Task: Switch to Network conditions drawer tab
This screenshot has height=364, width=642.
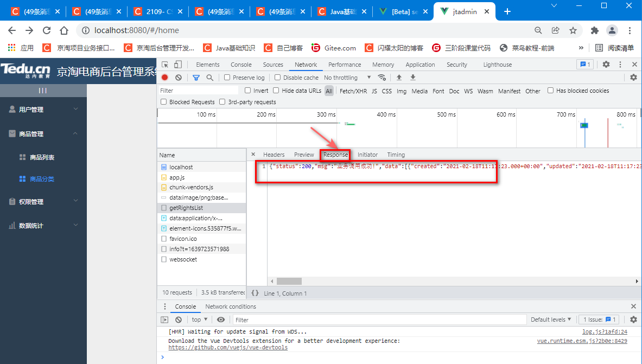Action: point(231,306)
